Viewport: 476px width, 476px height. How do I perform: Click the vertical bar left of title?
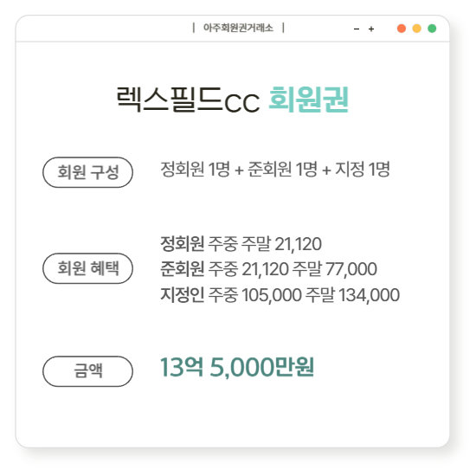click(194, 28)
